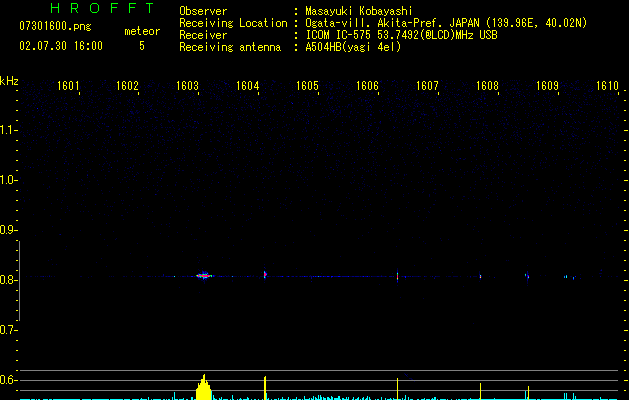The width and height of the screenshot is (629, 400).
Task: Click frequency axis label 0.8
Action: coord(8,280)
